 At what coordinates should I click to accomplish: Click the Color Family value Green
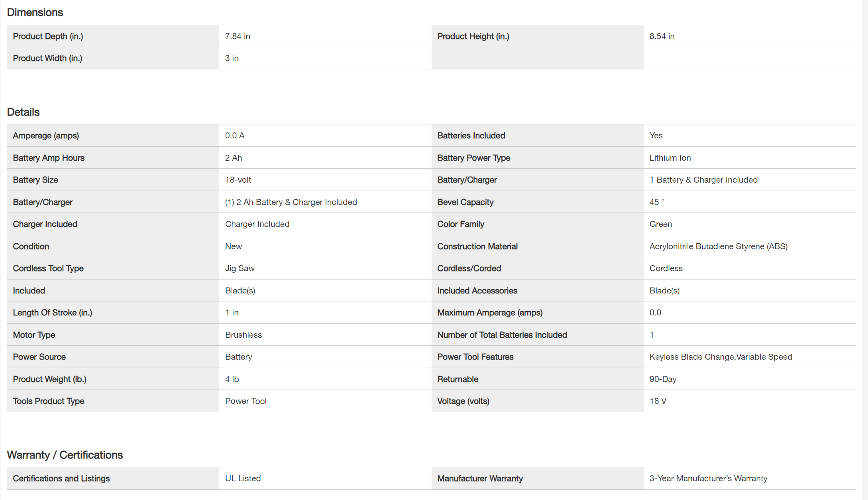660,224
